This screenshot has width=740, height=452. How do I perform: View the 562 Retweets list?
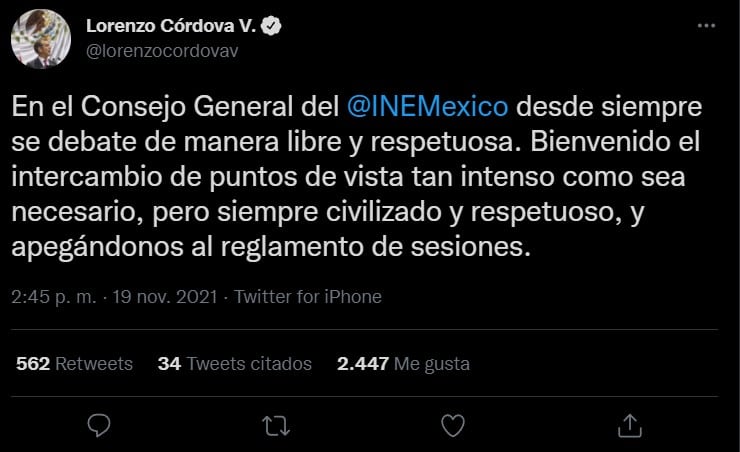pos(75,364)
